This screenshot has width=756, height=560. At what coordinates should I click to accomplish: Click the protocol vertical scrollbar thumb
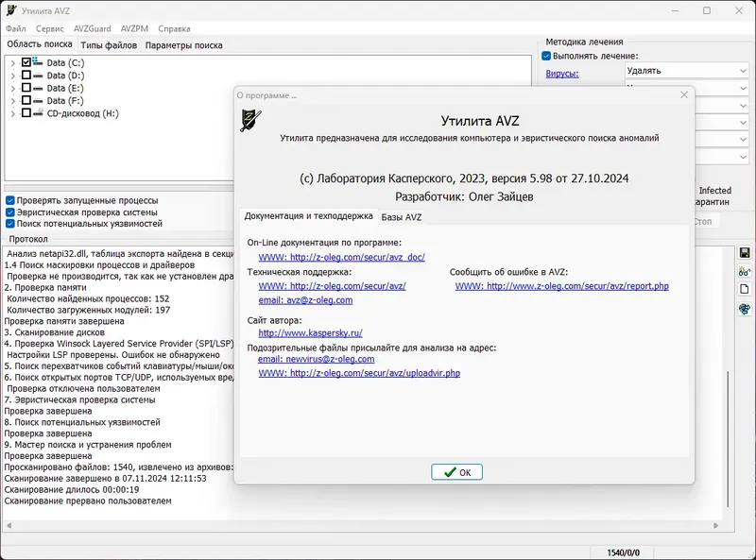(x=728, y=438)
